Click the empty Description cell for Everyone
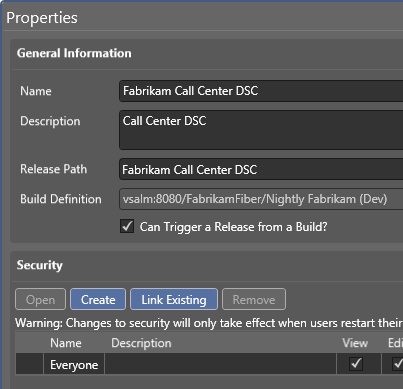 pyautogui.click(x=220, y=364)
